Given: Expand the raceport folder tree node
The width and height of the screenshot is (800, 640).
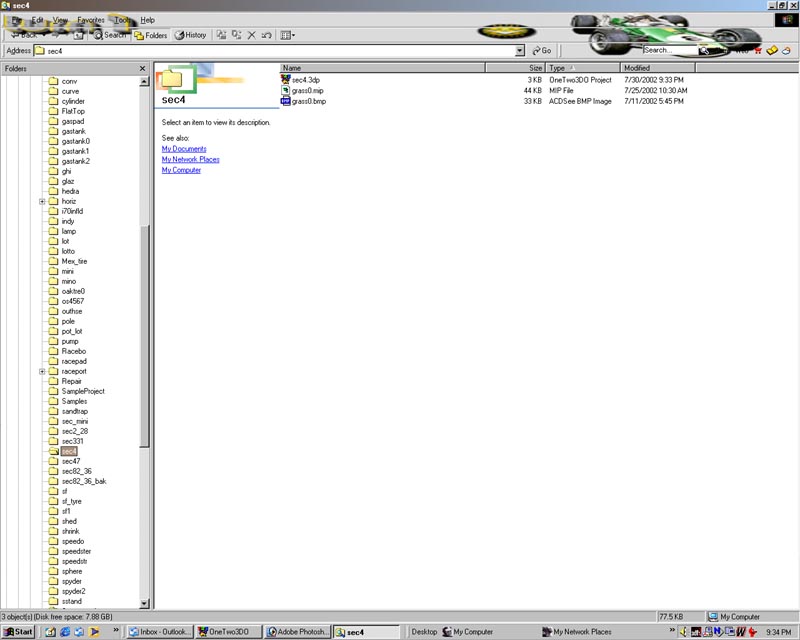Looking at the screenshot, I should (x=42, y=372).
